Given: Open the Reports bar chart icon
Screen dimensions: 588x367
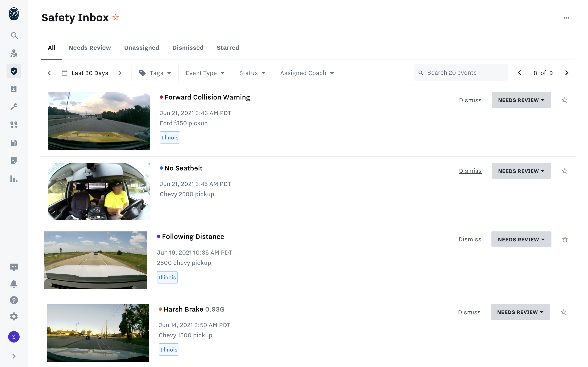Looking at the screenshot, I should [14, 179].
